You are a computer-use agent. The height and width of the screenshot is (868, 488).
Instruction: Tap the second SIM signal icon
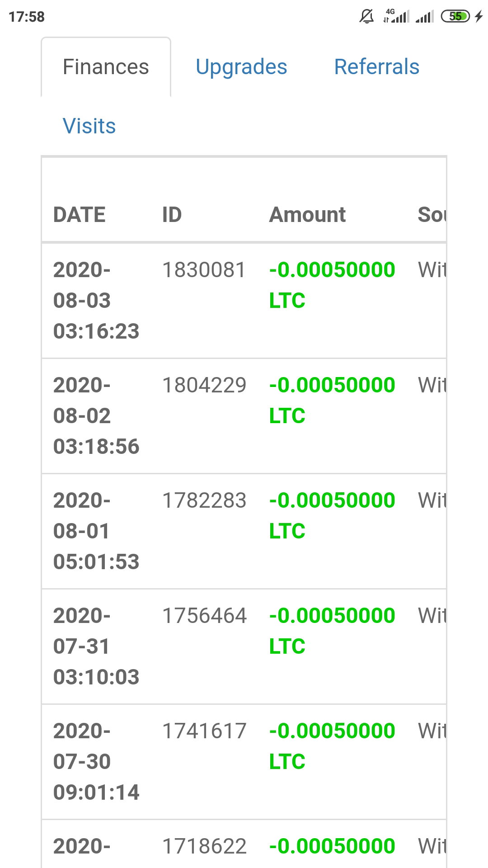[425, 17]
